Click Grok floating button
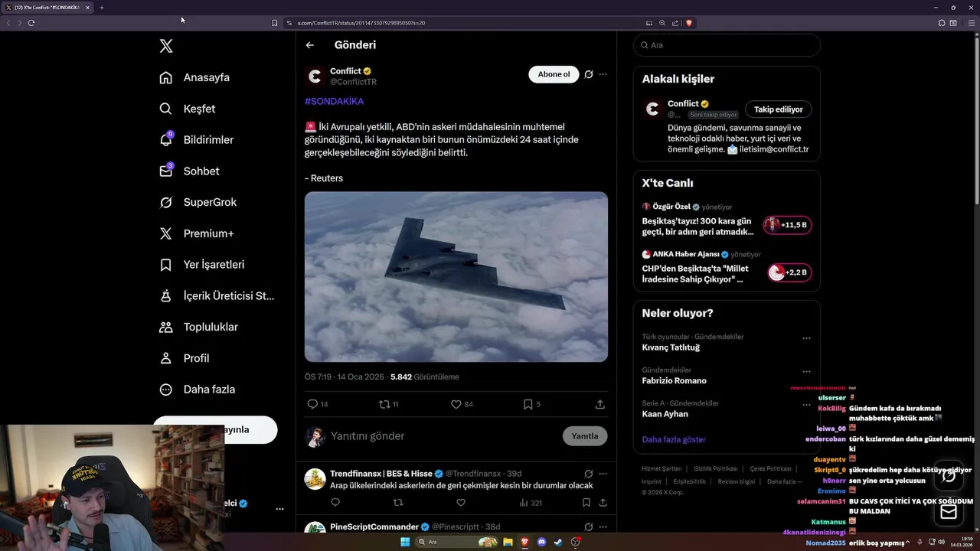 point(949,475)
